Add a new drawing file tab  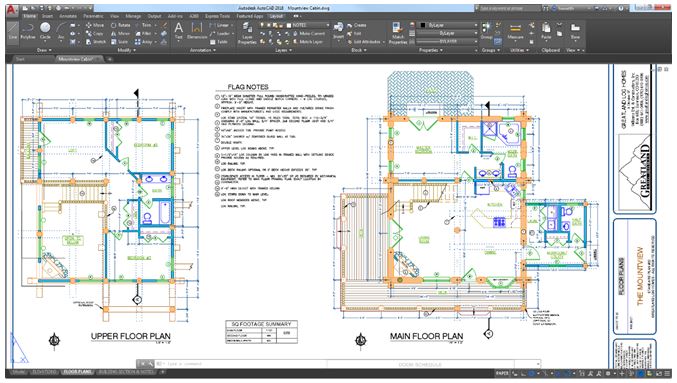[x=109, y=59]
